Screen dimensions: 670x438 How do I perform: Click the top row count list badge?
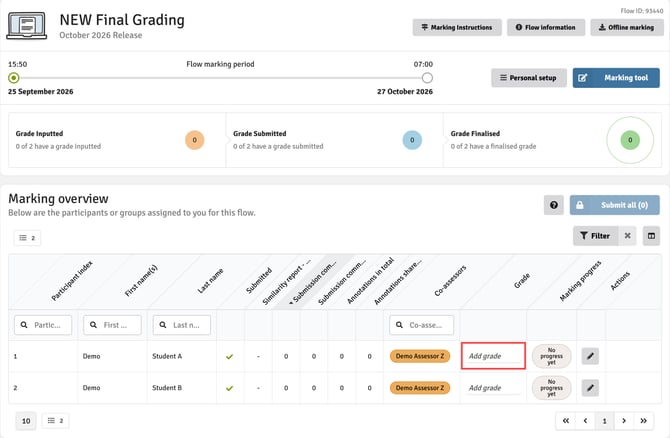click(27, 238)
